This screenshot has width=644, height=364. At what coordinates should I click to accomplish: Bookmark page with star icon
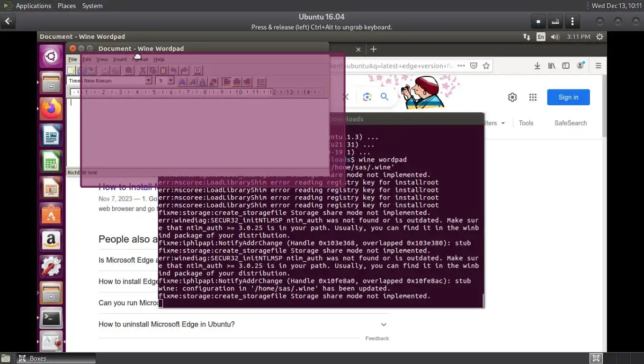pos(486,66)
